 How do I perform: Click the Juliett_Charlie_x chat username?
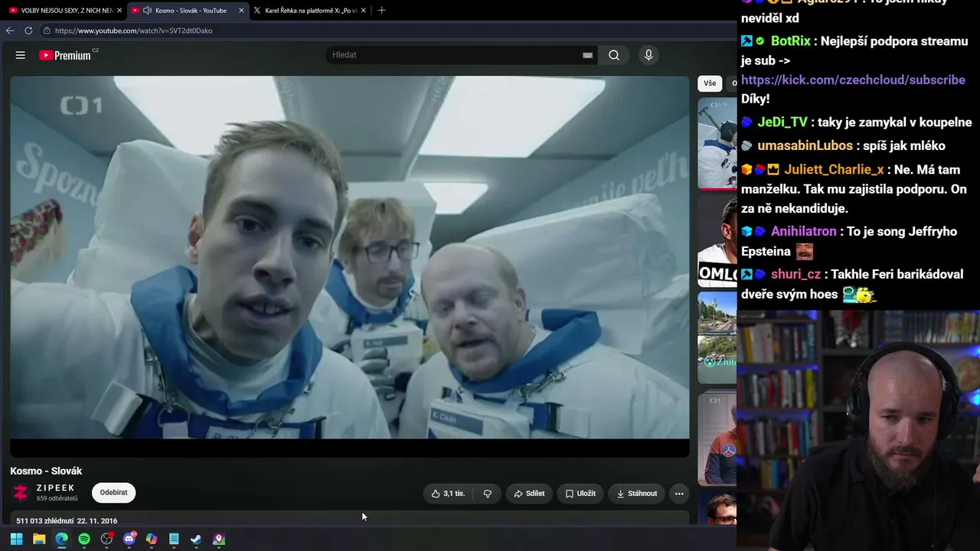(834, 170)
